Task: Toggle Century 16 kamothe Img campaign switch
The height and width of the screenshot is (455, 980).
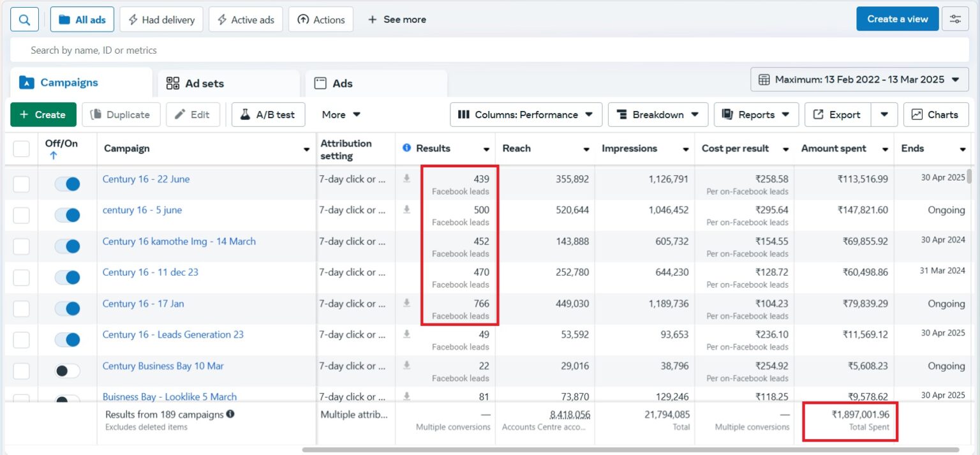Action: pyautogui.click(x=67, y=246)
